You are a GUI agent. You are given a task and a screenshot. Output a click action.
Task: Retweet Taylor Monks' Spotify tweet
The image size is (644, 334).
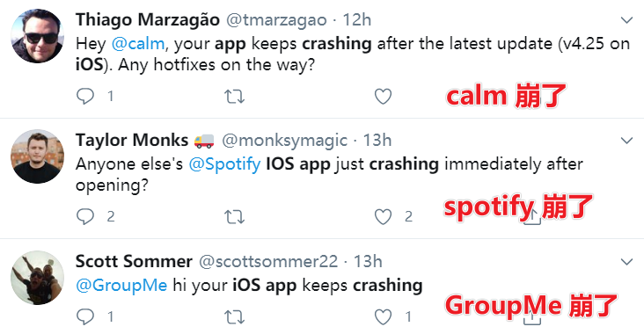click(x=235, y=216)
